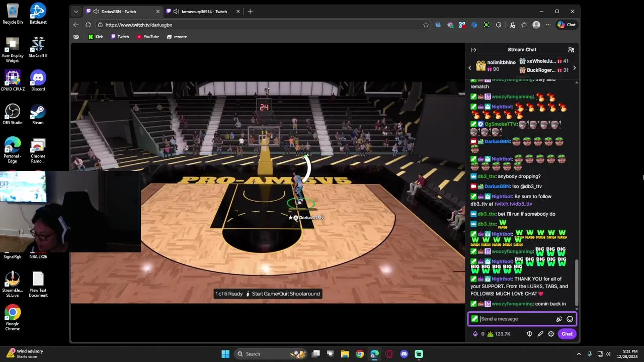Open the moderator shield tool
This screenshot has width=644, height=362.
pyautogui.click(x=529, y=334)
